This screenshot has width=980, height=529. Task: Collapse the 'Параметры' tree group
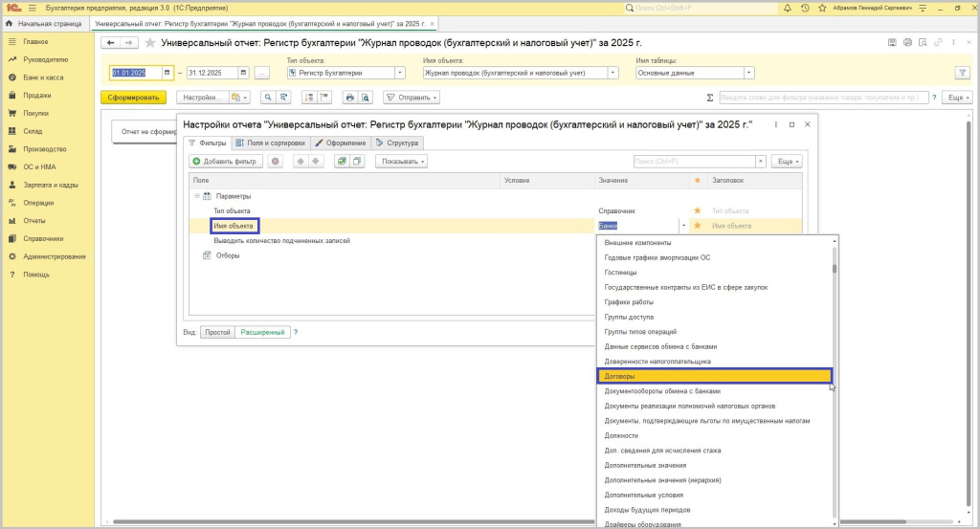point(196,196)
